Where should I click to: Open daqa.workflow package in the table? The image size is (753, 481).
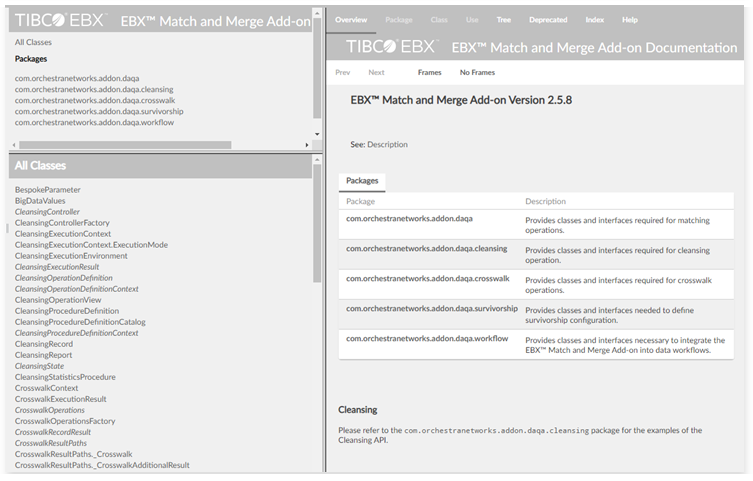(427, 338)
